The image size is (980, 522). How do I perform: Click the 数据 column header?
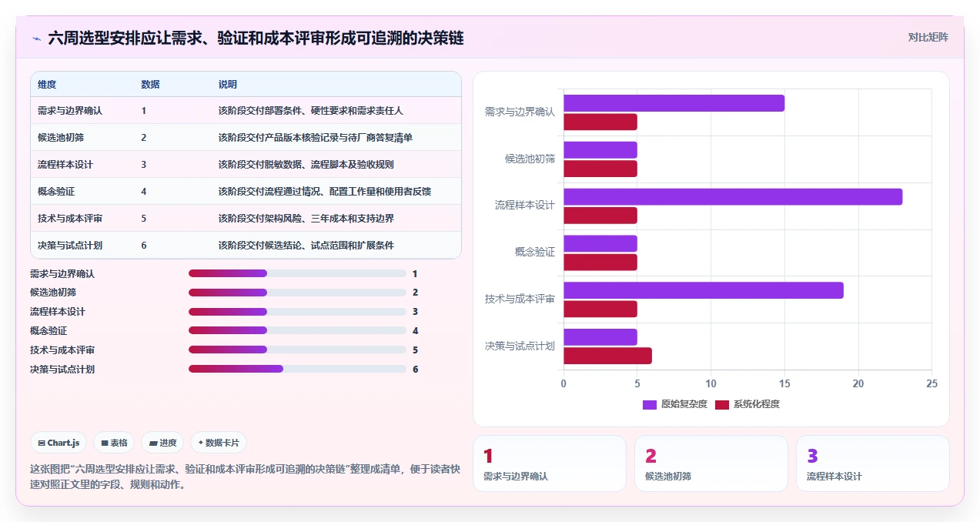tap(150, 85)
